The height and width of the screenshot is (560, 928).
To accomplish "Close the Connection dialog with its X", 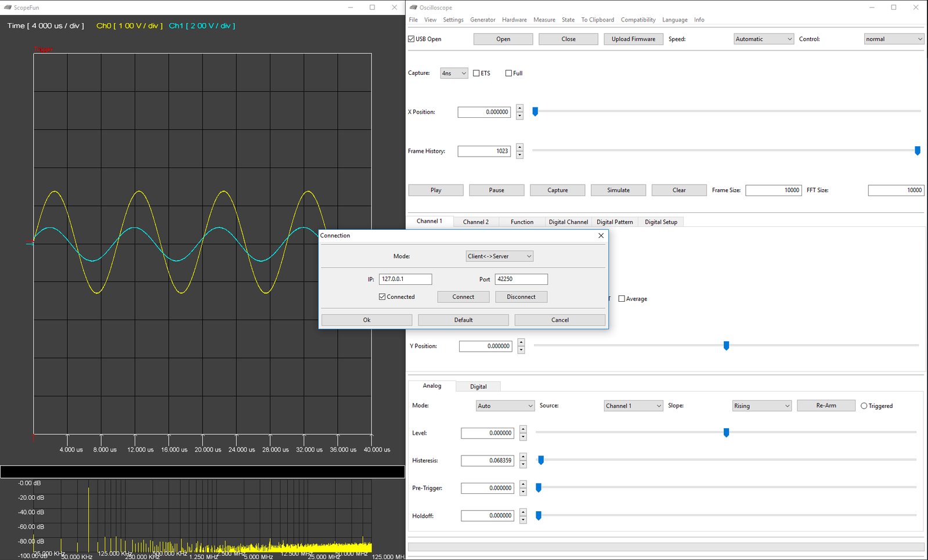I will click(x=601, y=236).
